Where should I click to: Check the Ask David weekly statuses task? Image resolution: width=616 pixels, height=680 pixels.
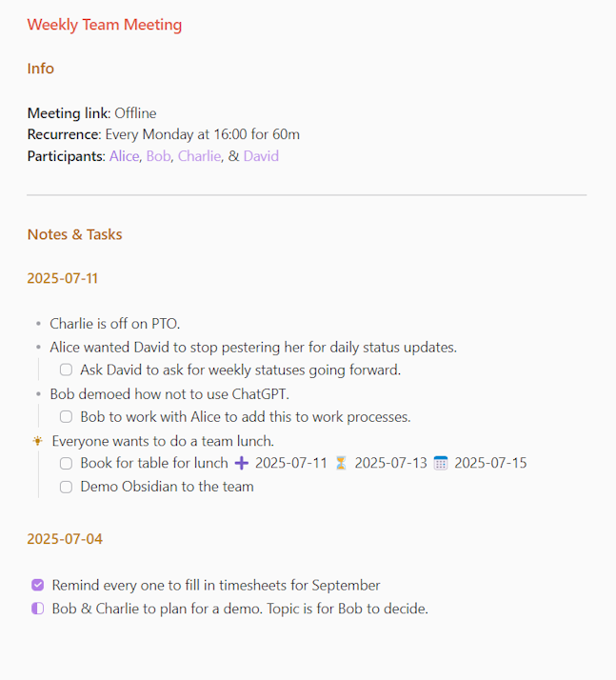tap(66, 370)
